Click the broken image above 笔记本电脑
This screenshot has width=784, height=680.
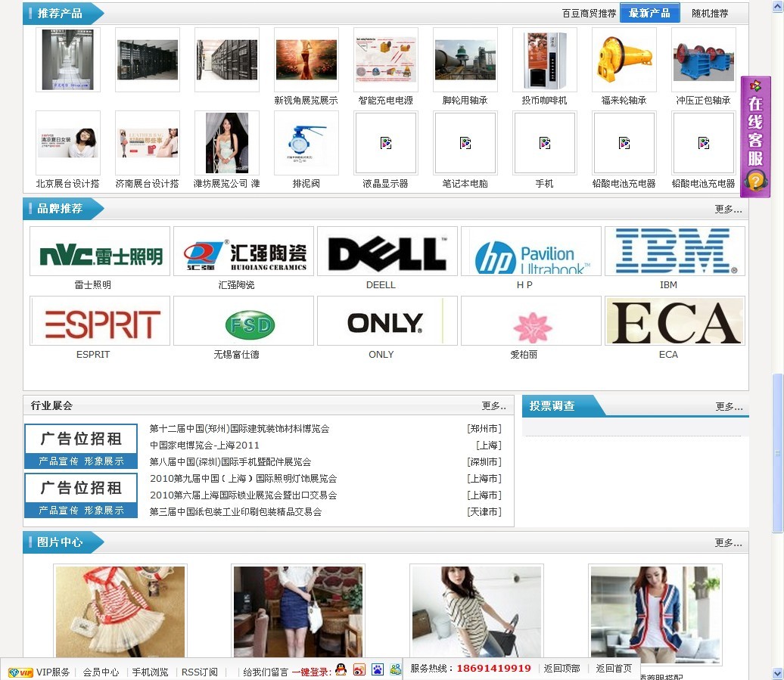click(465, 143)
